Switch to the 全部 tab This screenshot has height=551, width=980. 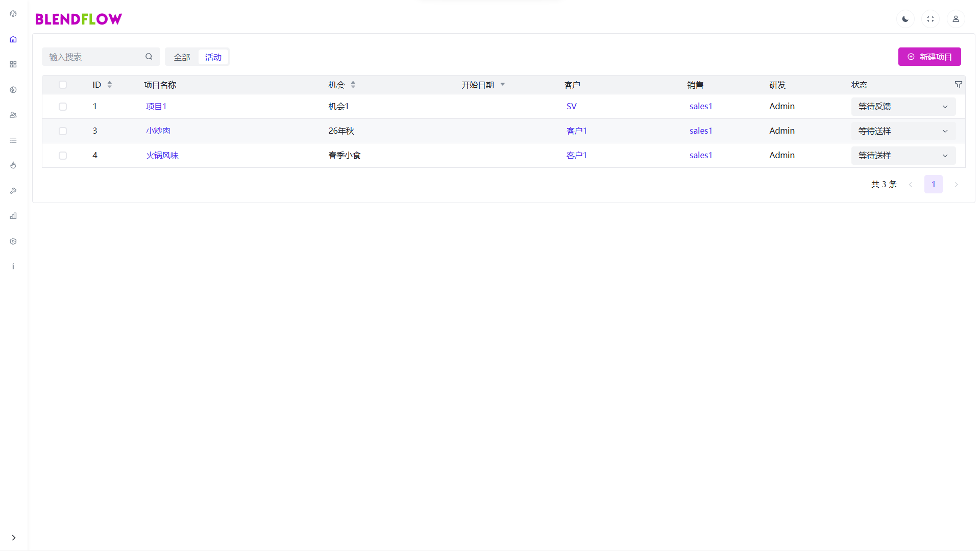click(182, 57)
